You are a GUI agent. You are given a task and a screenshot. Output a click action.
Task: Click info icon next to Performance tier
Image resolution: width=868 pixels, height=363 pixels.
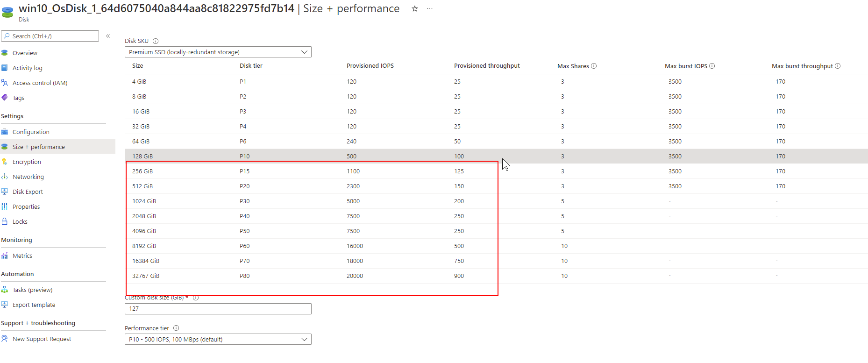point(176,328)
